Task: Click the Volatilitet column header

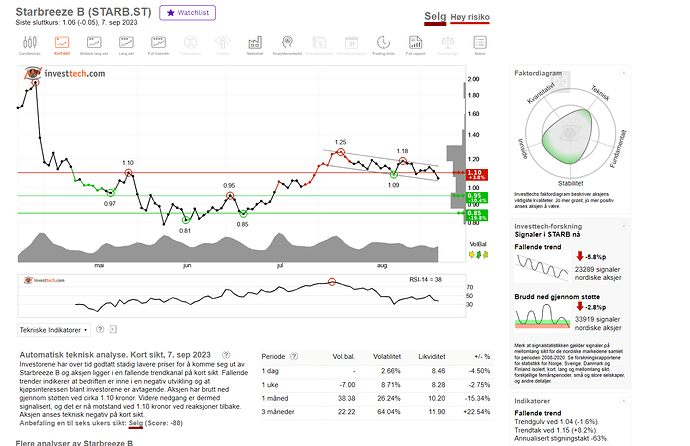Action: (387, 356)
